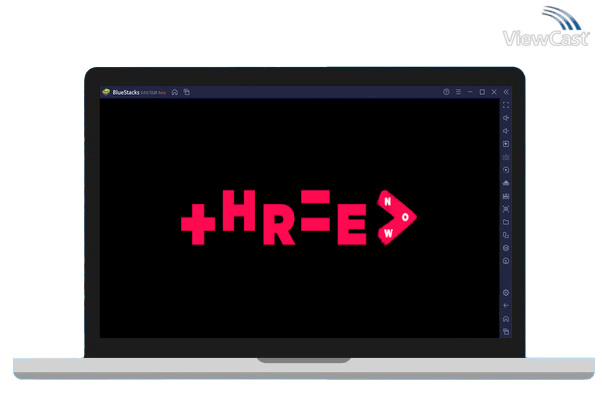Open the multi-instance manager layers icon
602x414 pixels.
(506, 248)
